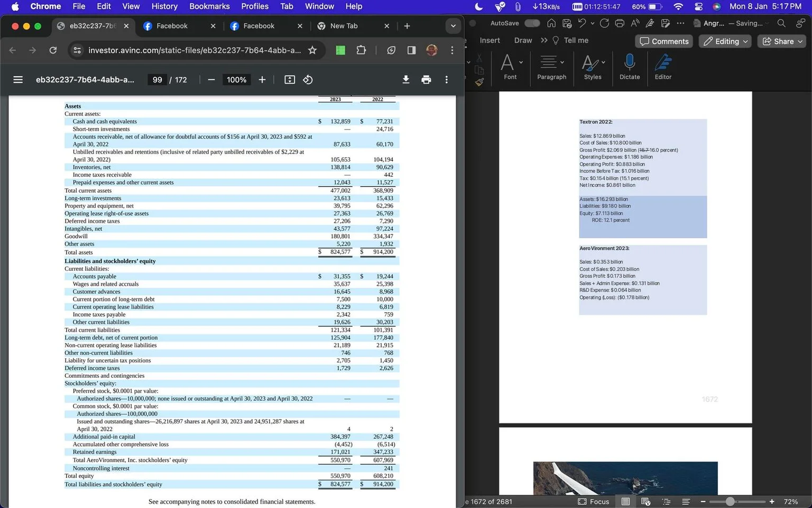Viewport: 812px width, 508px height.
Task: Expand the Editing mode dropdown
Action: 725,41
